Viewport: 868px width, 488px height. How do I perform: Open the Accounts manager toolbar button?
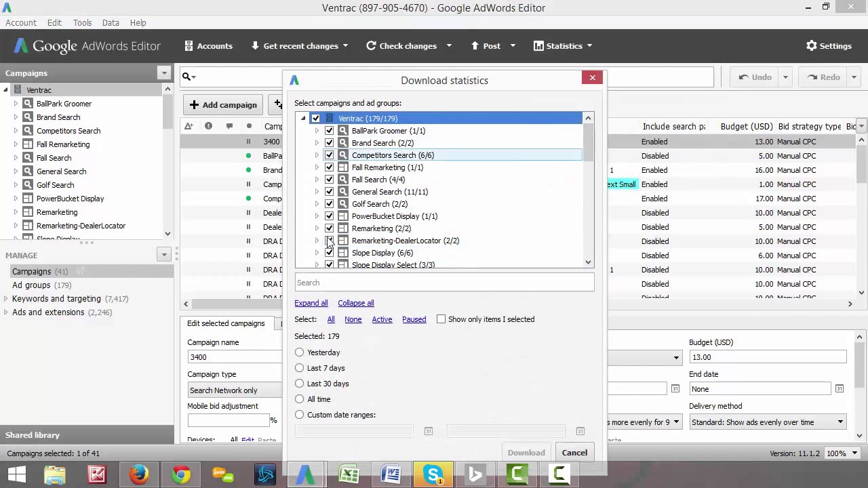tap(208, 46)
